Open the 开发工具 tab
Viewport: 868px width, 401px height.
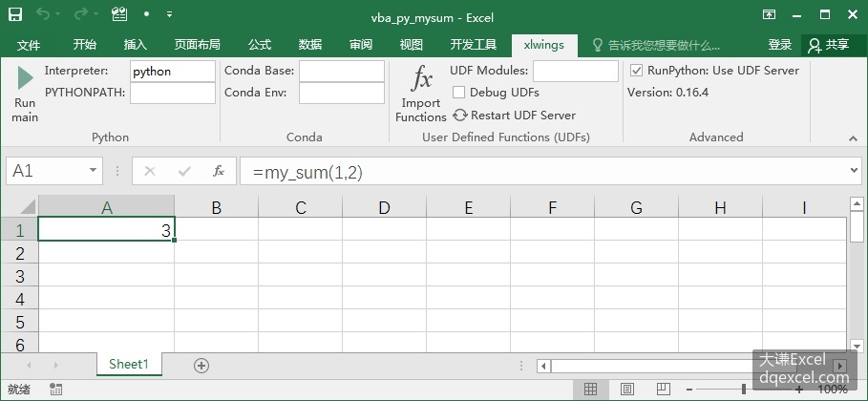click(x=474, y=45)
